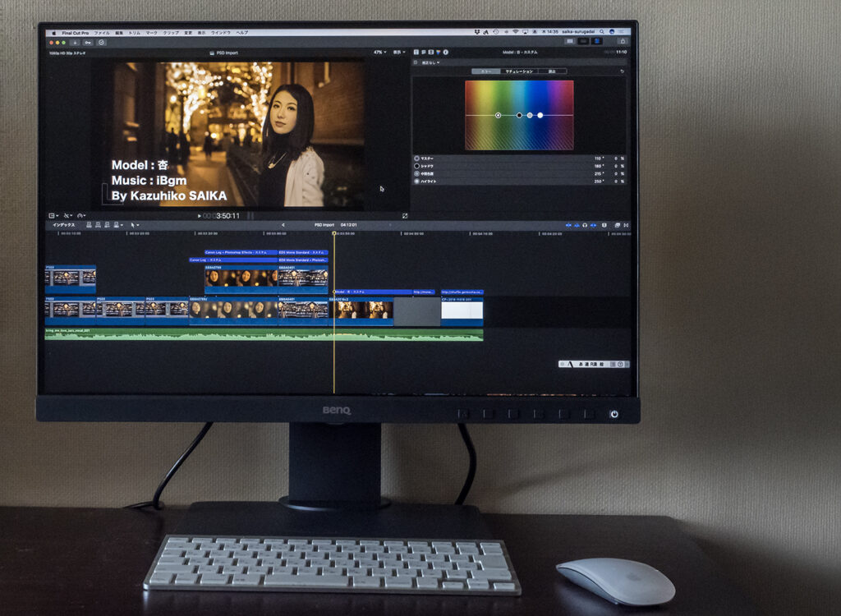Select the green audio track clip
The image size is (841, 616).
point(264,334)
